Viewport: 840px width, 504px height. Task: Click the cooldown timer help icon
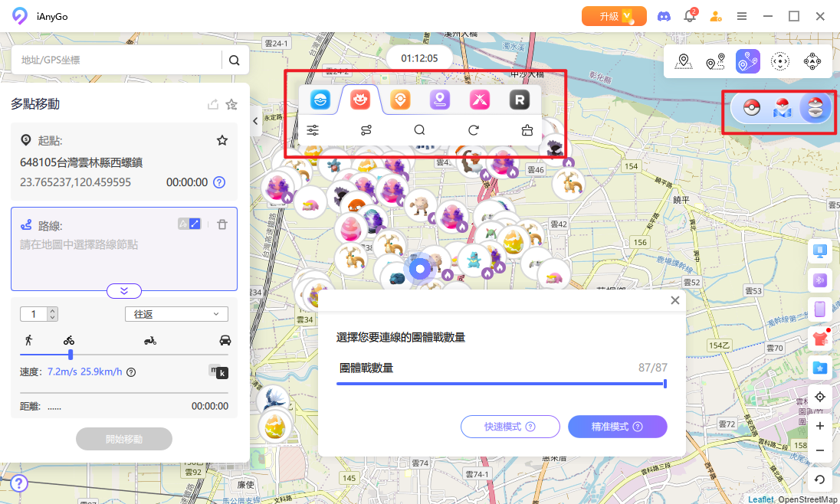tap(219, 182)
